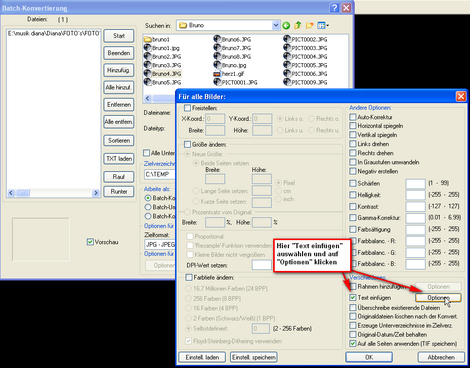Click Abbrechen button
The width and height of the screenshot is (470, 368).
pyautogui.click(x=441, y=357)
